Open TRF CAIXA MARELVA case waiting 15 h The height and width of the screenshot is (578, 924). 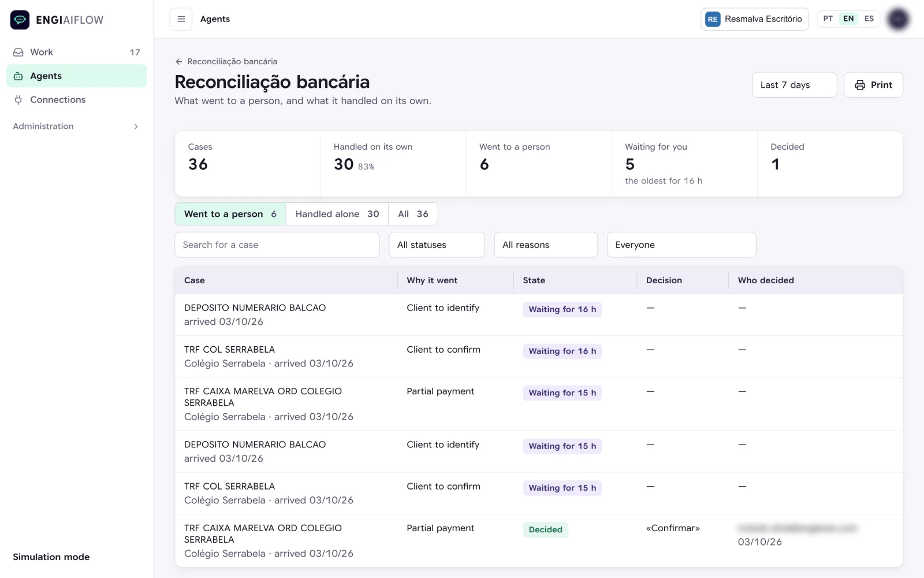coord(539,404)
